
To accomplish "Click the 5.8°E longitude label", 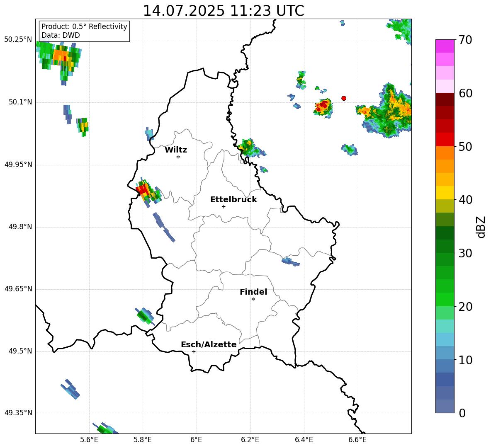I will click(143, 440).
